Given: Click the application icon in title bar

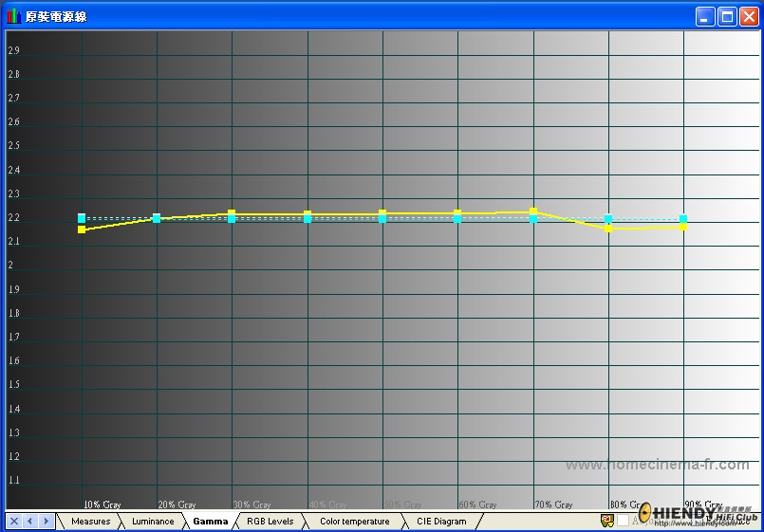Looking at the screenshot, I should (x=13, y=16).
